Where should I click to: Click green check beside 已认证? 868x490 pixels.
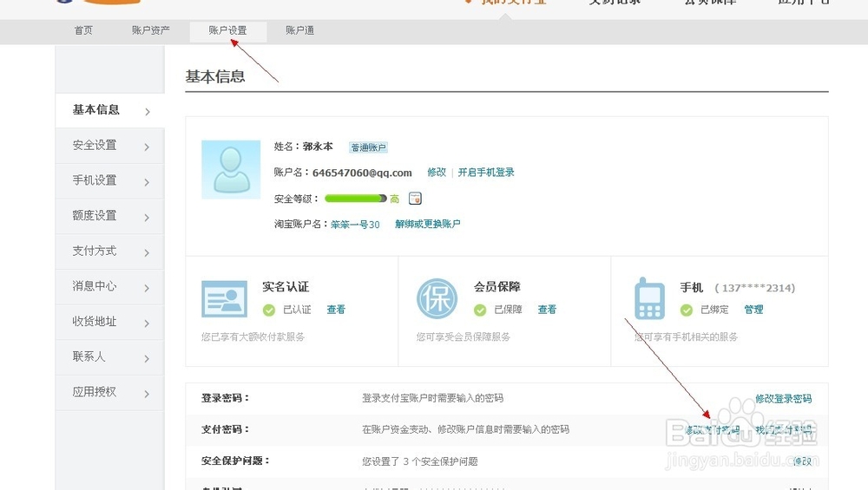[269, 310]
